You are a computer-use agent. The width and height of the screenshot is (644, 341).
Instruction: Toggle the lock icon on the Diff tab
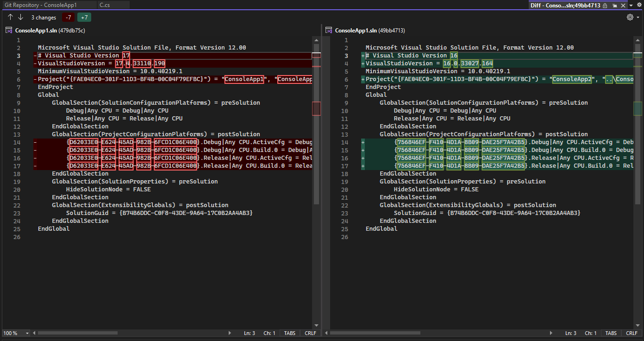point(605,5)
